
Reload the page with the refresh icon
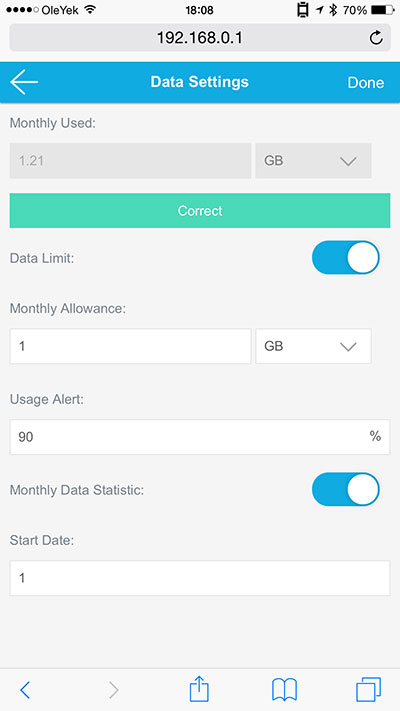pos(376,38)
